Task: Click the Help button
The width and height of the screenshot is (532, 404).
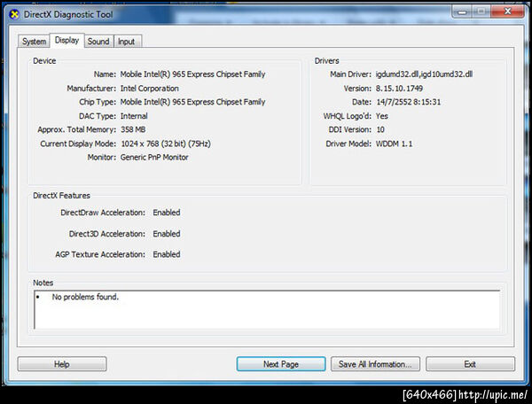Action: 62,364
